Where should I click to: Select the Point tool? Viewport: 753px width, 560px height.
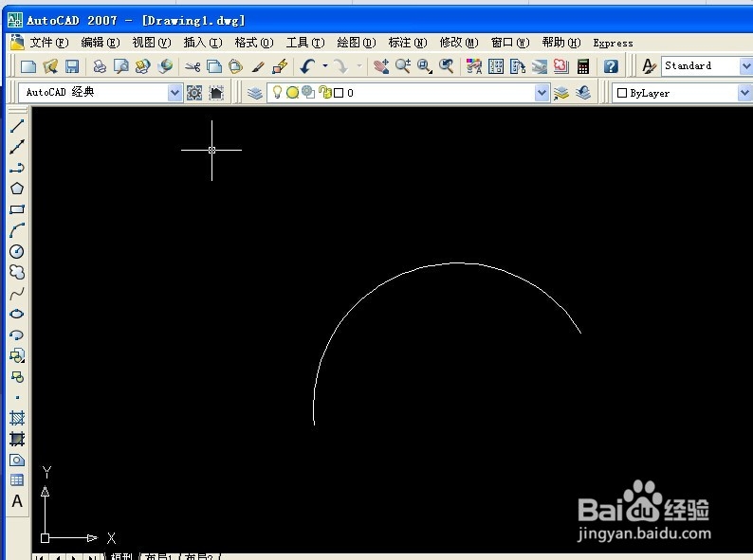[x=17, y=397]
